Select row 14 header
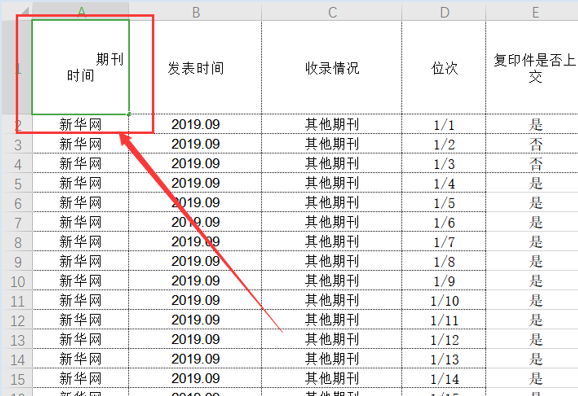This screenshot has width=578, height=396. tap(18, 359)
